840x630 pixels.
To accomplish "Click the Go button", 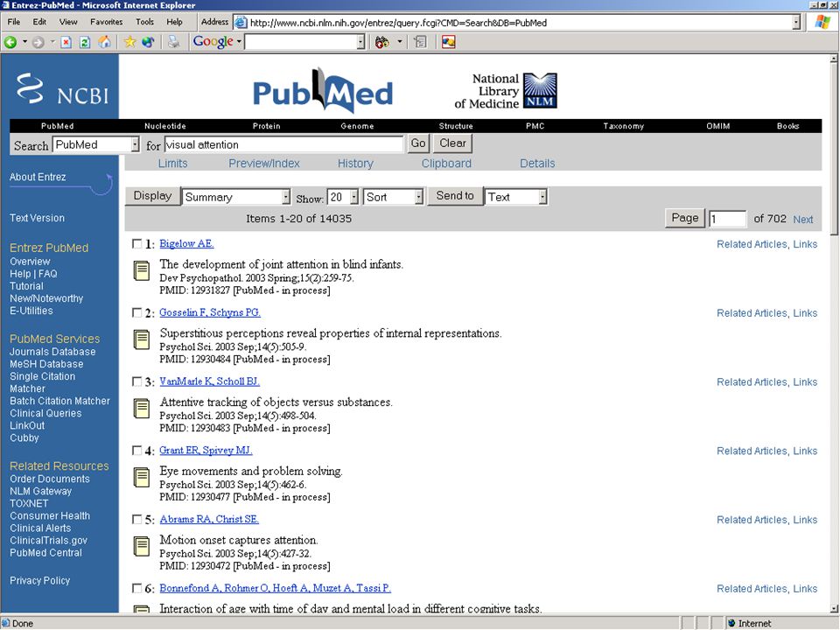I will 418,143.
